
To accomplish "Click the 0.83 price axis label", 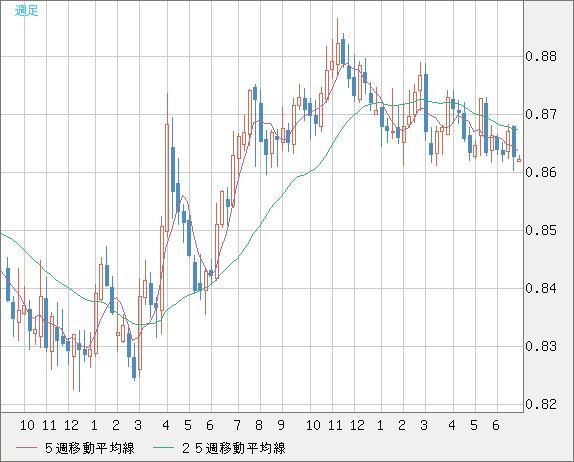I will point(541,346).
